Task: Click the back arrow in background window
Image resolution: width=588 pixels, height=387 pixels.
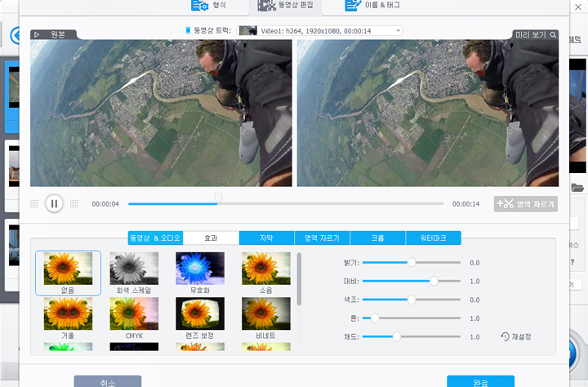Action: pyautogui.click(x=15, y=36)
